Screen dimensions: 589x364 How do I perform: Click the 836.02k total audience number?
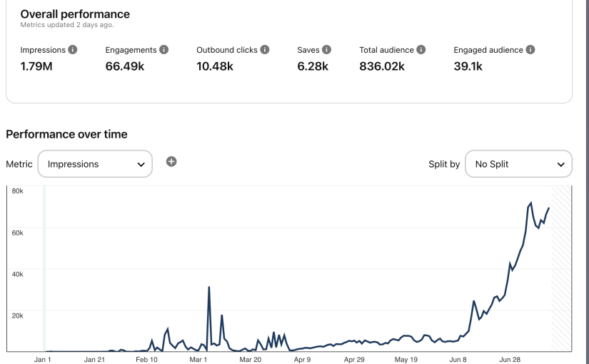pyautogui.click(x=382, y=66)
